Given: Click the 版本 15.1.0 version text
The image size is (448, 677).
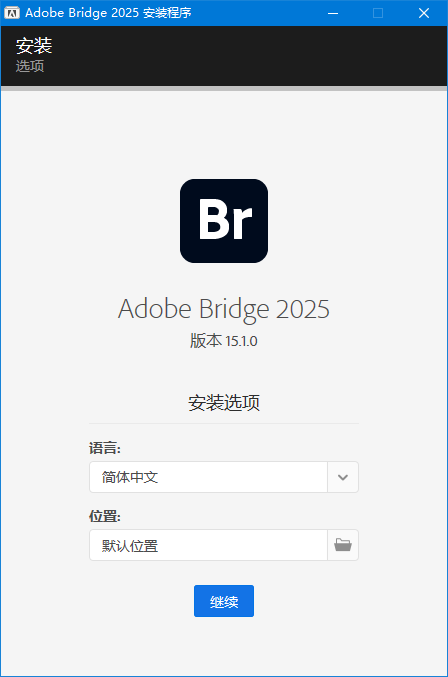Looking at the screenshot, I should tap(224, 341).
